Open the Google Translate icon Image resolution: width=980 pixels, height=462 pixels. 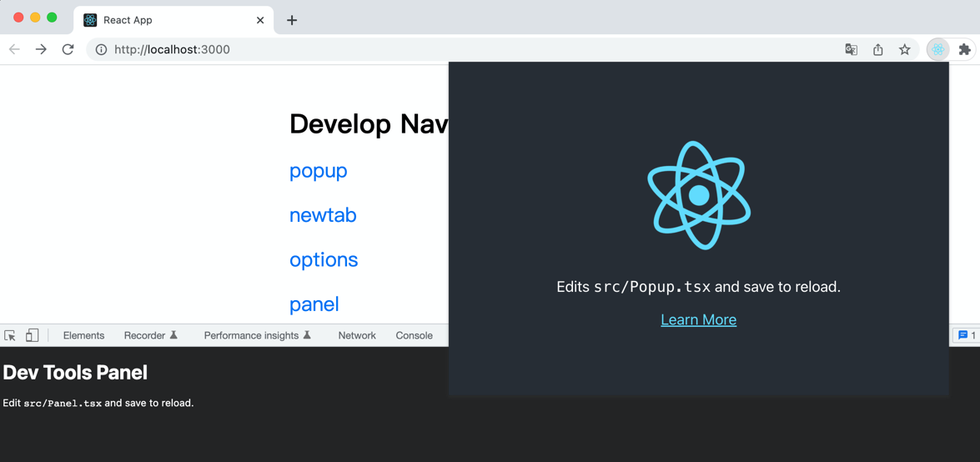pos(852,49)
